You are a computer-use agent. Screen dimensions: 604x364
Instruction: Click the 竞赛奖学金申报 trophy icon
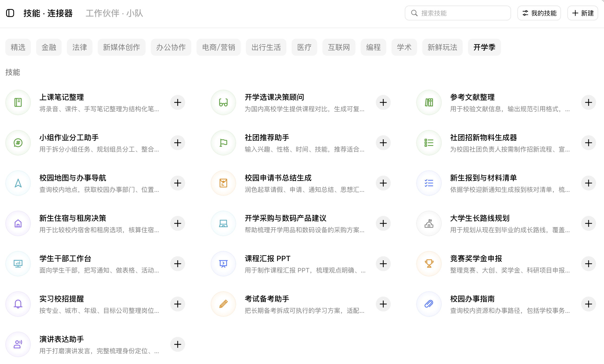pyautogui.click(x=429, y=264)
